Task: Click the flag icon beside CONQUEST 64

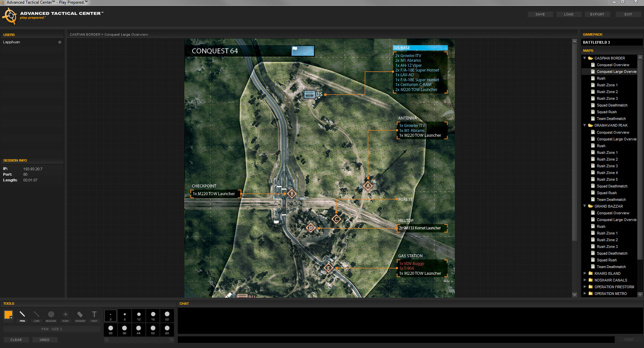Action: (303, 51)
